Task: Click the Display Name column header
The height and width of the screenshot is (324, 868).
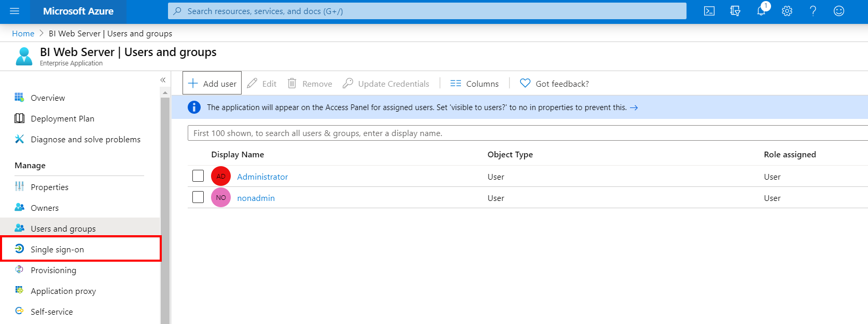Action: click(x=237, y=154)
